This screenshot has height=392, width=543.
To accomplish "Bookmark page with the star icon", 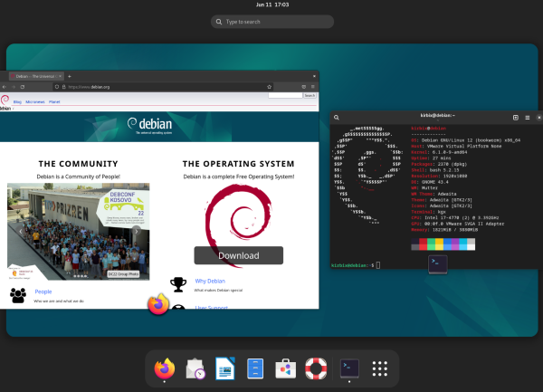I will 269,87.
